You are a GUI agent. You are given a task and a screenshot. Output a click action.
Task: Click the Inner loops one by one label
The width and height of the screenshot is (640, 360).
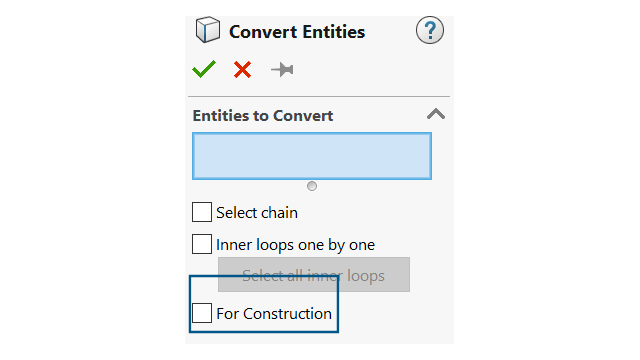pos(295,245)
